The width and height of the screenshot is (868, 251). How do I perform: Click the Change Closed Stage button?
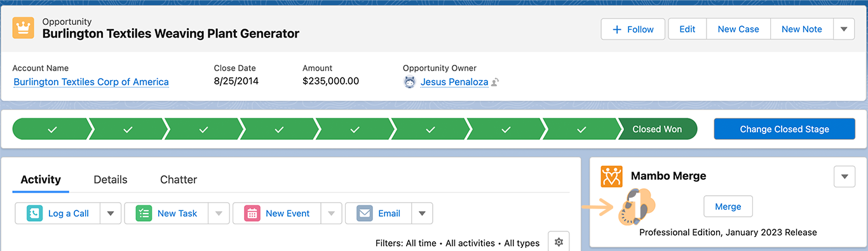(784, 129)
